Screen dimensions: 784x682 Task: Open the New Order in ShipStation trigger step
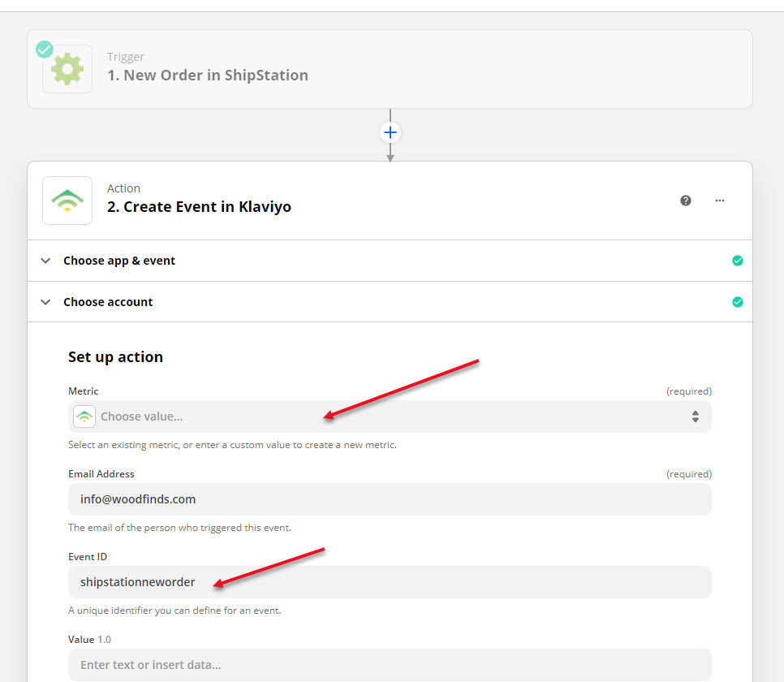tap(390, 69)
